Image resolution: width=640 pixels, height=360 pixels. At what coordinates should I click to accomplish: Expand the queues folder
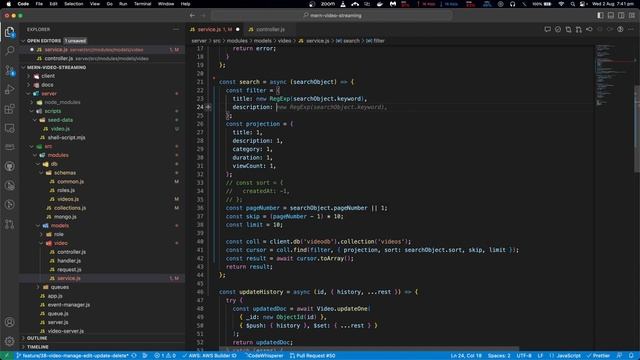(60, 287)
